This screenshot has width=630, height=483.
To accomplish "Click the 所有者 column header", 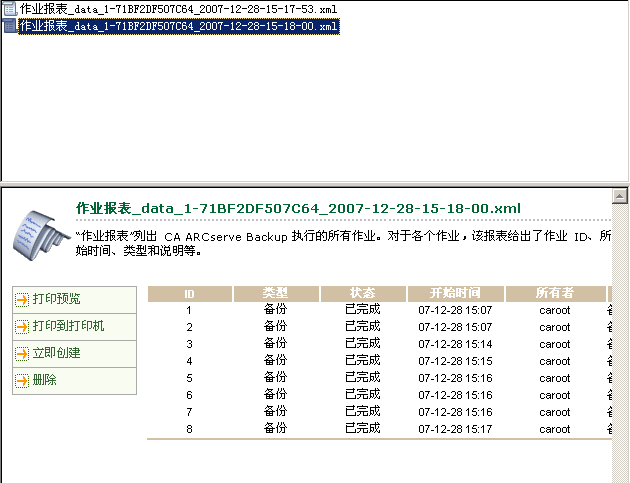I will click(555, 294).
